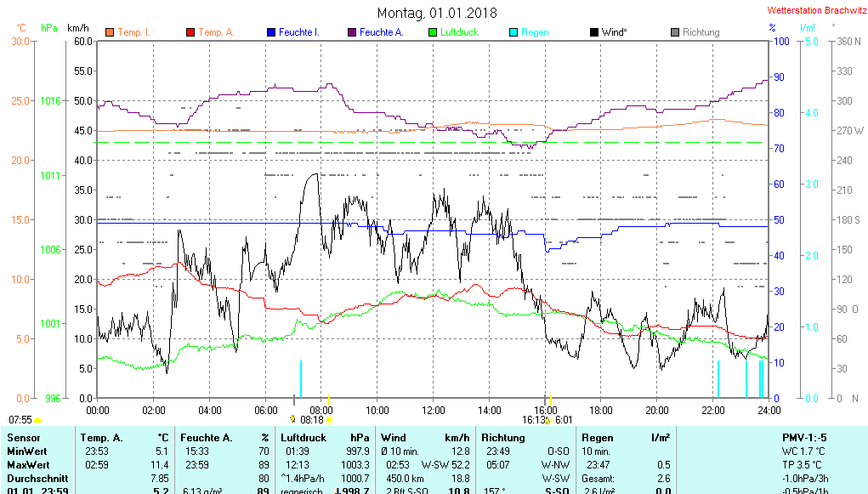Select the Richtung column header in table
Image resolution: width=868 pixels, height=494 pixels.
click(502, 438)
